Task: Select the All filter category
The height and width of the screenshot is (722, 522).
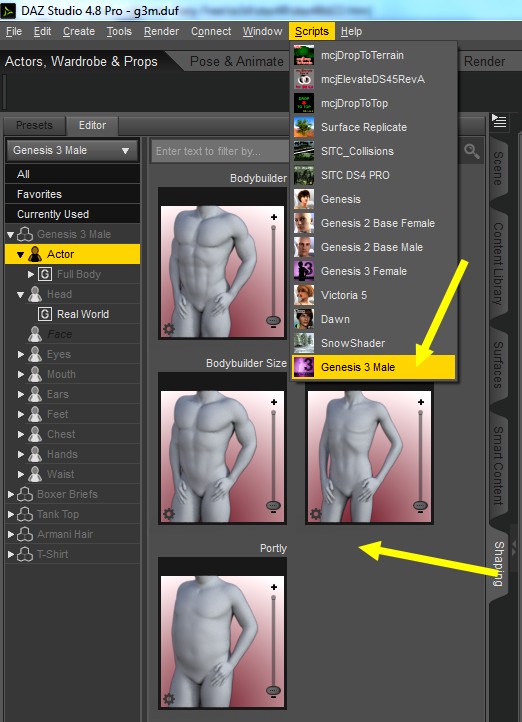Action: (72, 174)
